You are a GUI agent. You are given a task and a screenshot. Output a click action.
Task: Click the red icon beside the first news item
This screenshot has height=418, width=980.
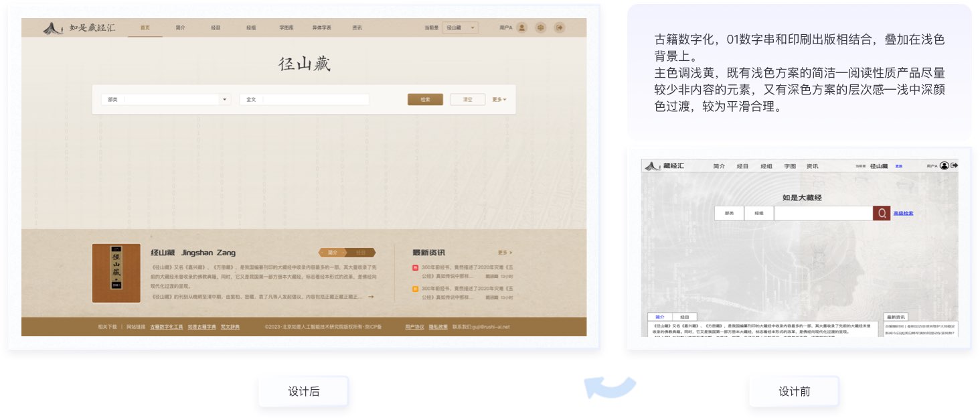(x=415, y=267)
